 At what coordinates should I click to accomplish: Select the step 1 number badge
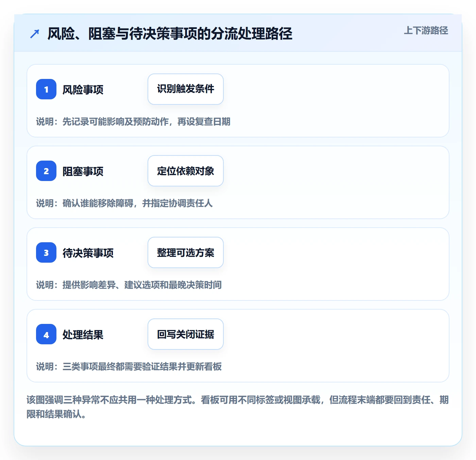click(46, 89)
